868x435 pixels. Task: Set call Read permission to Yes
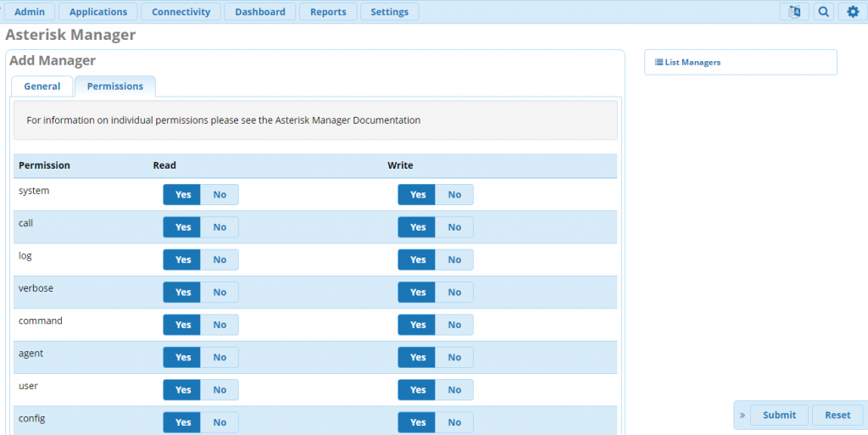click(x=181, y=227)
